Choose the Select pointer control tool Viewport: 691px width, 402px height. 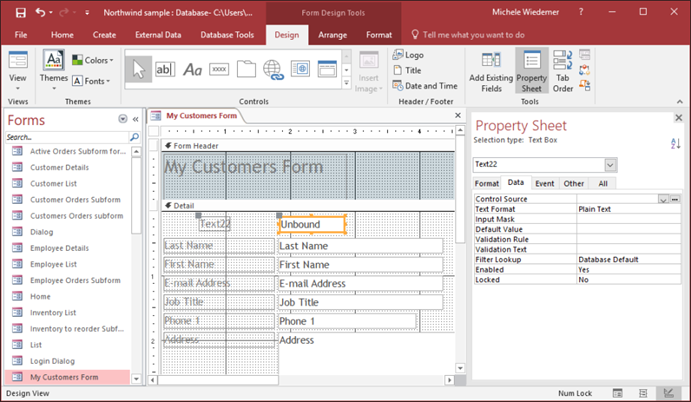point(138,69)
